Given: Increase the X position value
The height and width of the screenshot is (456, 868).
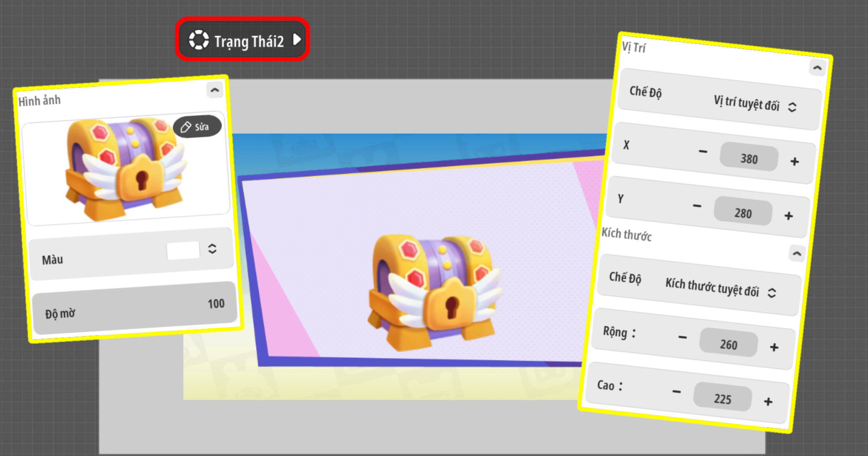Looking at the screenshot, I should pyautogui.click(x=795, y=162).
